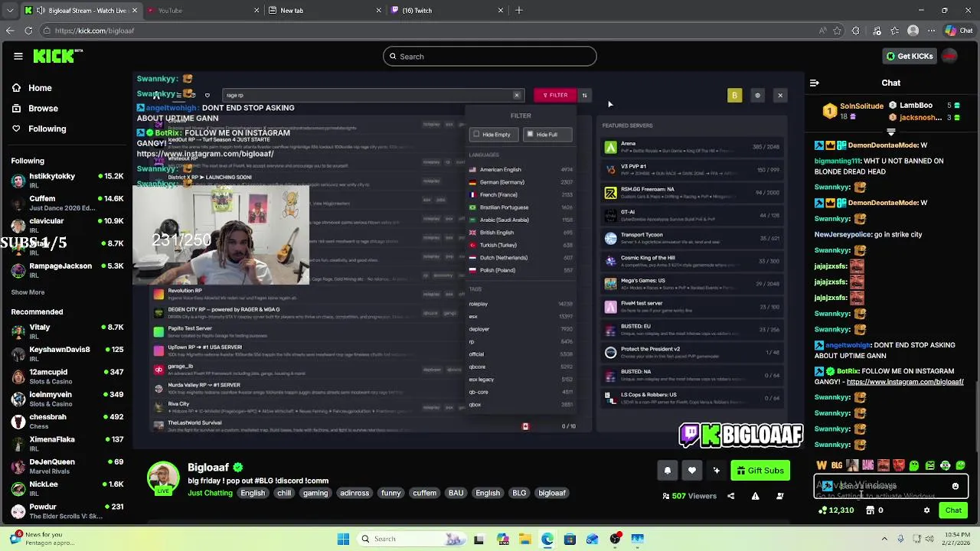This screenshot has height=551, width=980.
Task: Toggle stream notifications bell button
Action: tap(667, 471)
